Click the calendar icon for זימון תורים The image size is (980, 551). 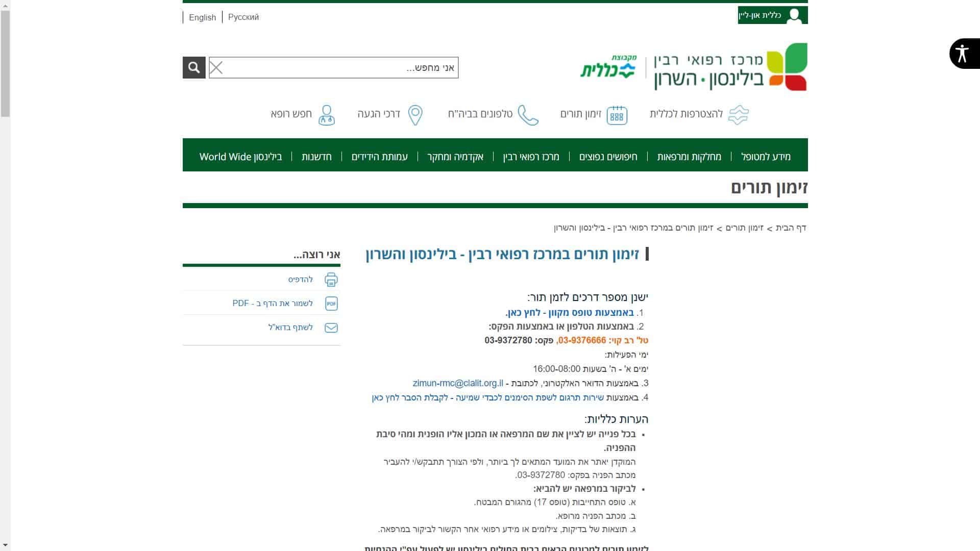[617, 115]
